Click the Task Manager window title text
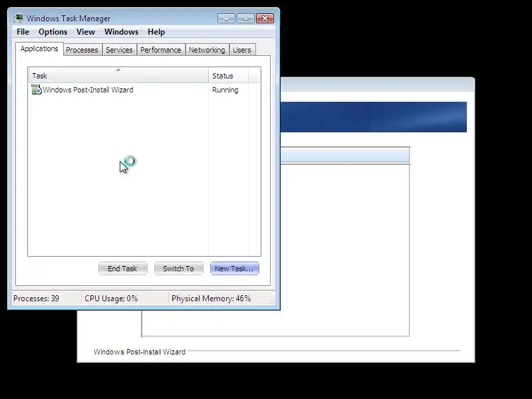This screenshot has width=532, height=399. click(x=68, y=19)
